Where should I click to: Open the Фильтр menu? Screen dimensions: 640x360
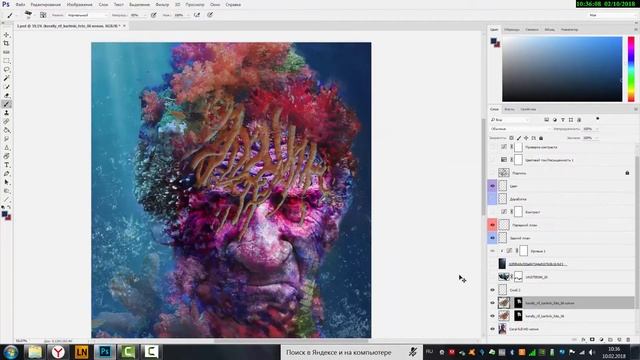[162, 4]
